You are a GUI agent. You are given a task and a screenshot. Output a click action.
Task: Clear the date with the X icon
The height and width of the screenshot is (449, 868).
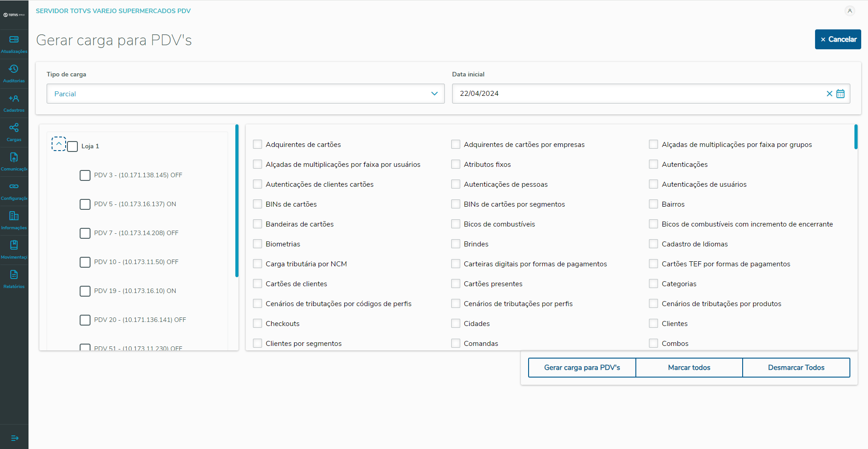click(829, 94)
